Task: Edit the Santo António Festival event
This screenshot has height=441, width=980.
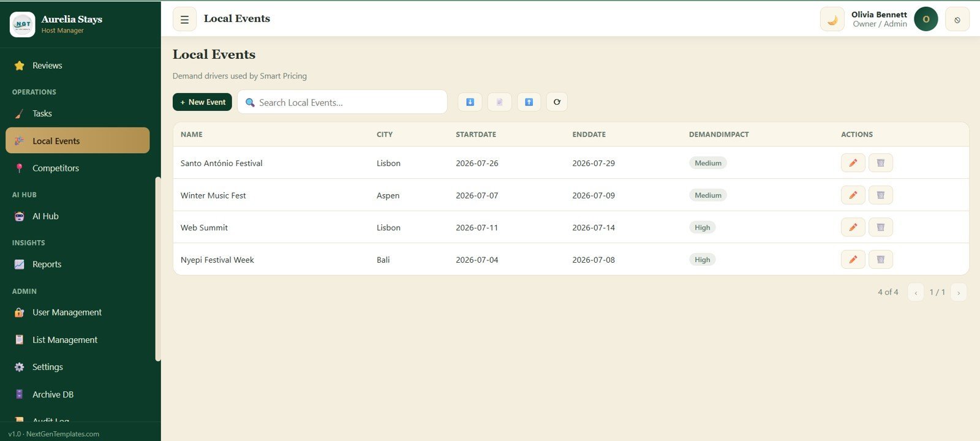Action: pos(853,163)
